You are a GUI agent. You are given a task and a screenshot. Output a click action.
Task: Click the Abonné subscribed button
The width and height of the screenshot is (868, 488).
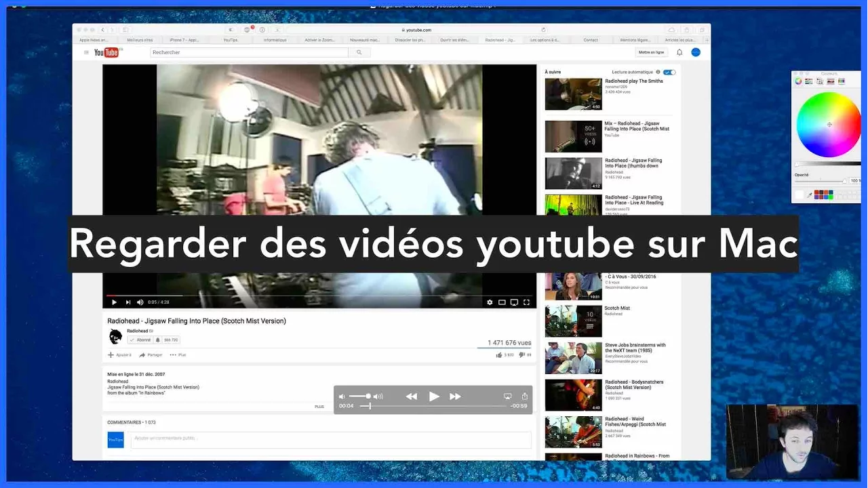[x=140, y=340]
